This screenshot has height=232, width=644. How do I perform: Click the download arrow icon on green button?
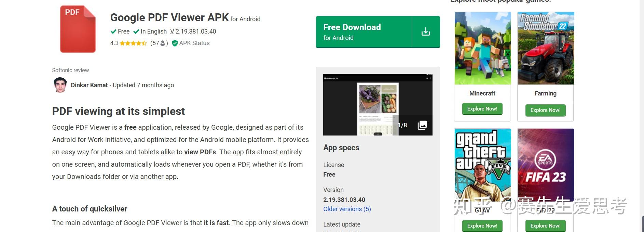426,32
